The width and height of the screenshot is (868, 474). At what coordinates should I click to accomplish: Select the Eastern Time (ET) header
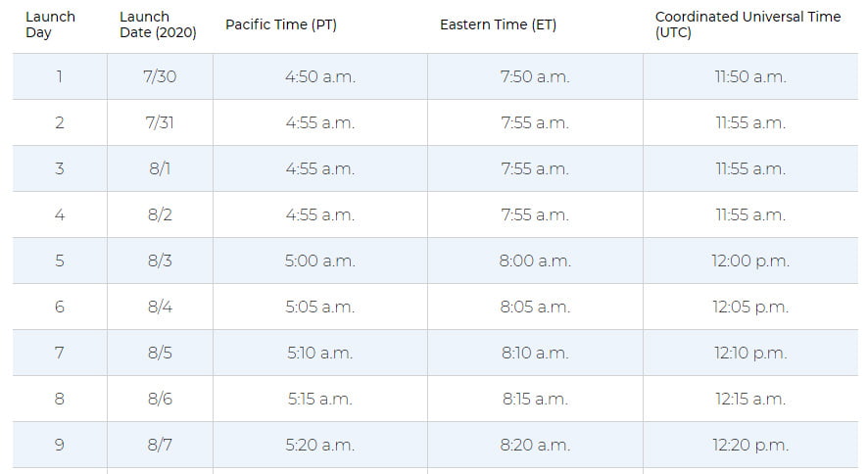(498, 24)
